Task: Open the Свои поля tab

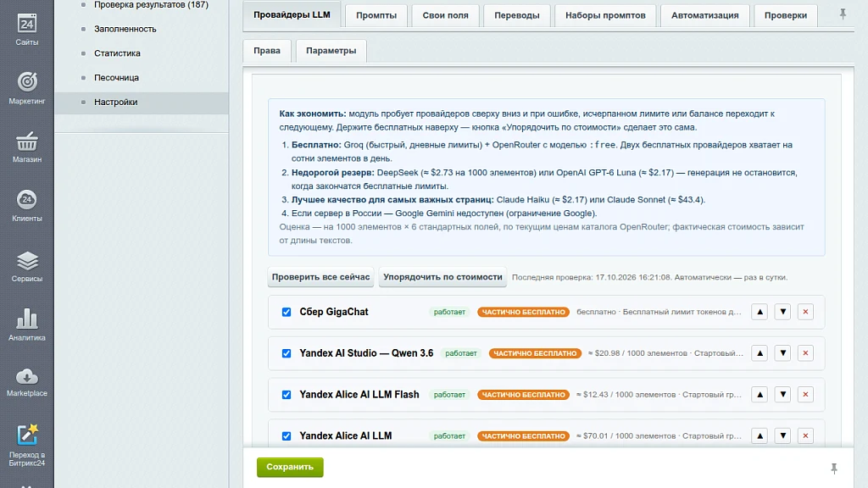Action: pyautogui.click(x=446, y=15)
